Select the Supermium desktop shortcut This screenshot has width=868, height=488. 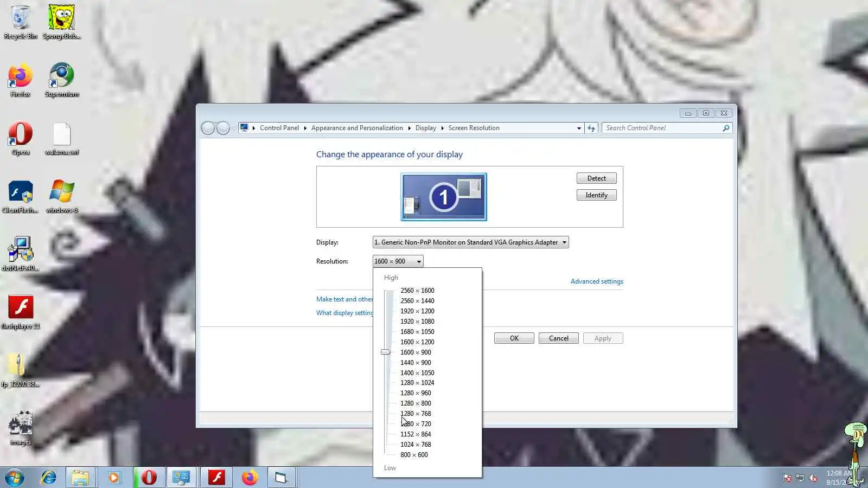coord(62,80)
